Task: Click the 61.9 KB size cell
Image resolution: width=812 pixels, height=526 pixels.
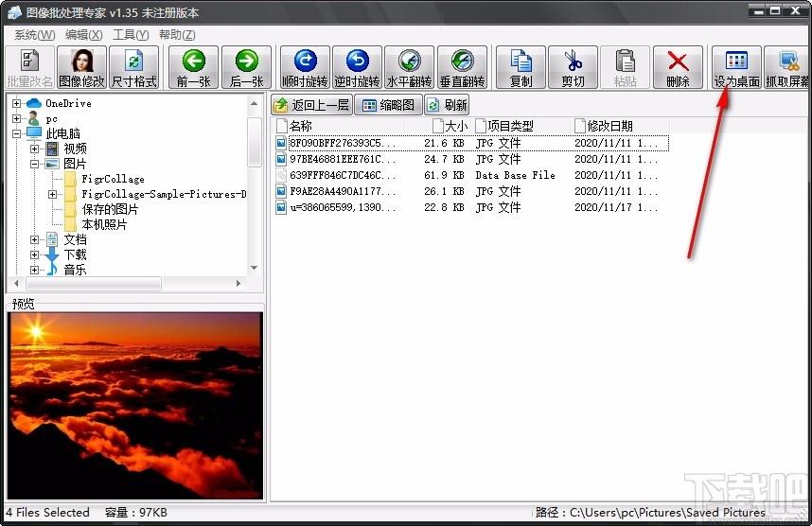Action: click(x=444, y=175)
